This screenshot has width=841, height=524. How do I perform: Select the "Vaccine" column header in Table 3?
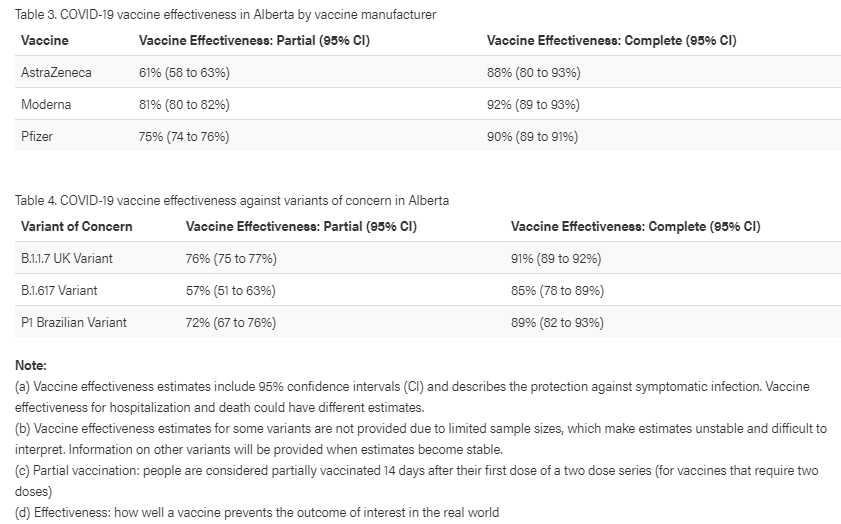[44, 41]
